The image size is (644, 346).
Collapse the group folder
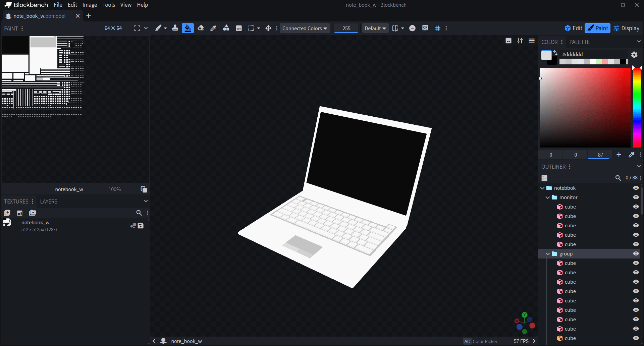pyautogui.click(x=548, y=254)
